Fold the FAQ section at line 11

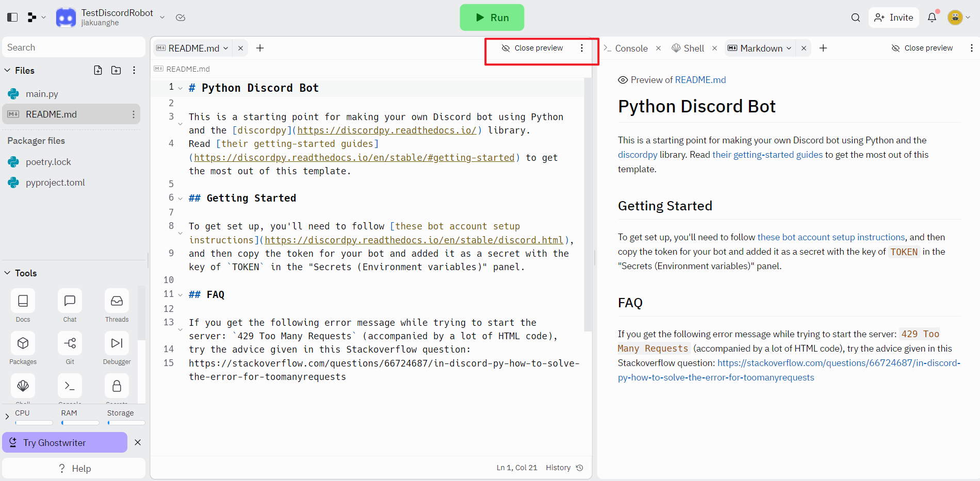(180, 295)
